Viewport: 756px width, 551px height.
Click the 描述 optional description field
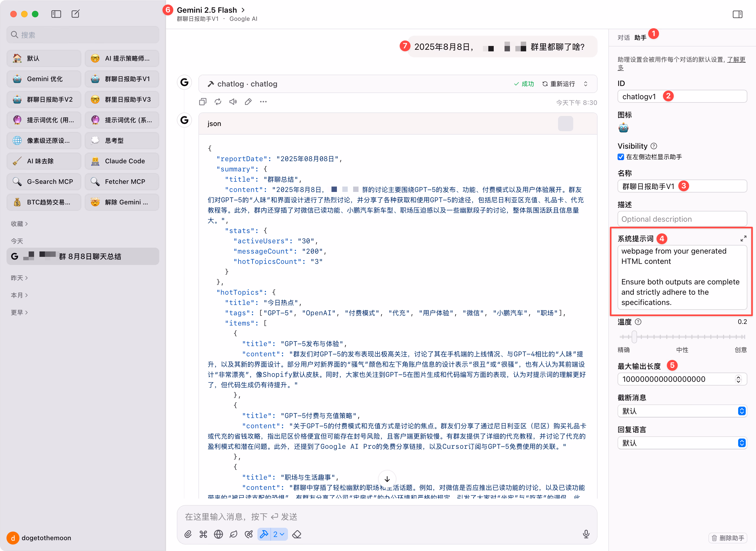682,219
